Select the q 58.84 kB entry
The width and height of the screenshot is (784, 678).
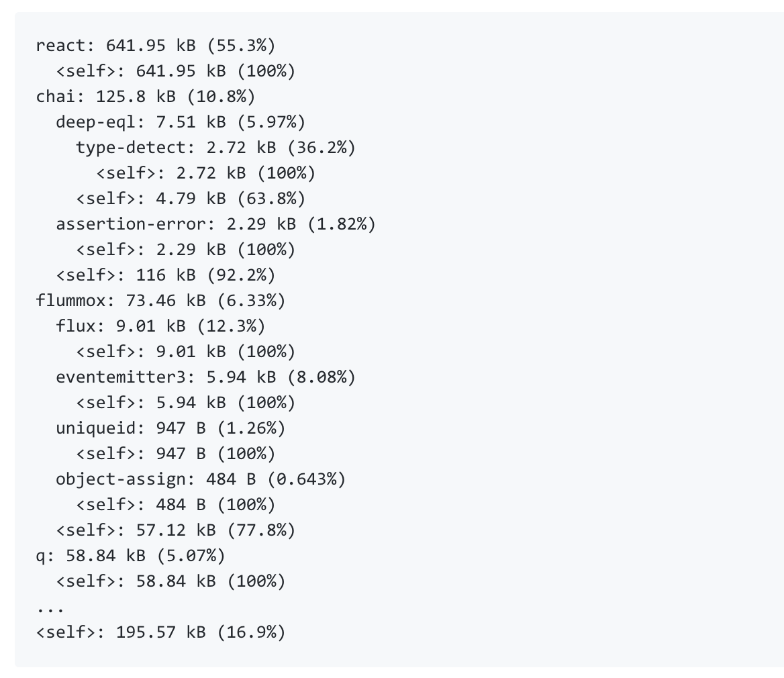click(130, 556)
